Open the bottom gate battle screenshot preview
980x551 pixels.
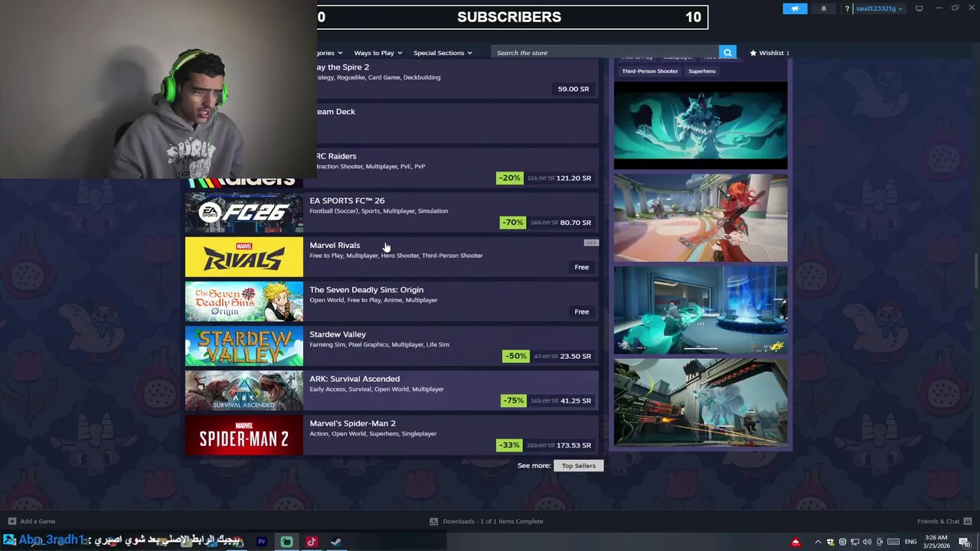point(701,403)
